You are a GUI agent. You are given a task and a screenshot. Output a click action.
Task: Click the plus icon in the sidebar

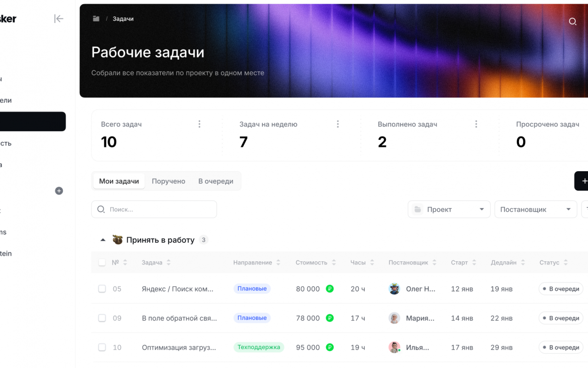(59, 190)
